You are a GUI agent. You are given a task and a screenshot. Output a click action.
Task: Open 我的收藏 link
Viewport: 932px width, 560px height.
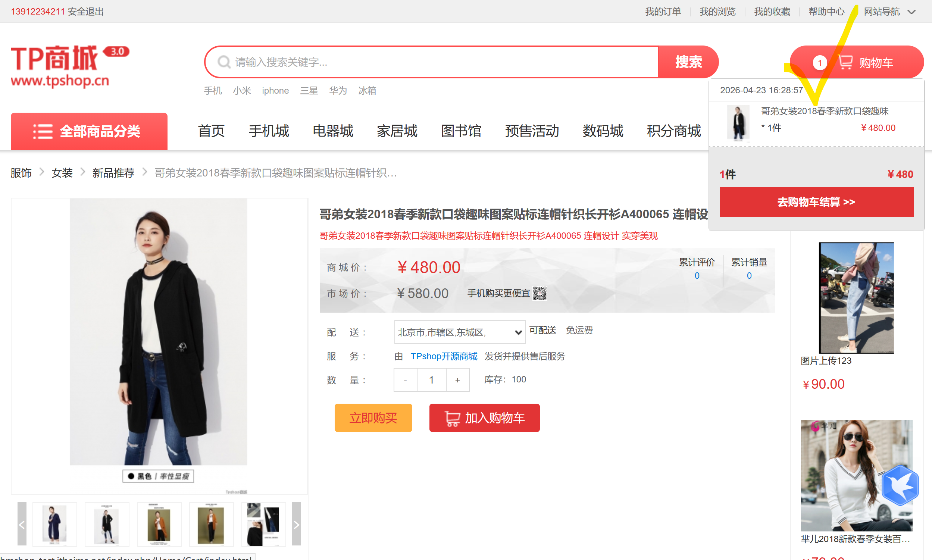coord(772,12)
